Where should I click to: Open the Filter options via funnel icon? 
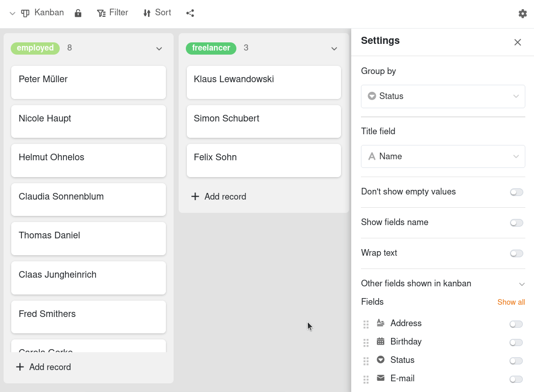[x=101, y=12]
